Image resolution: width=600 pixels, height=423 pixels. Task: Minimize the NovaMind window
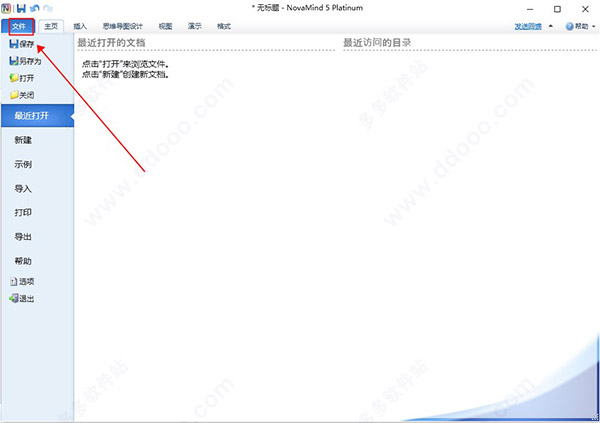coord(530,9)
